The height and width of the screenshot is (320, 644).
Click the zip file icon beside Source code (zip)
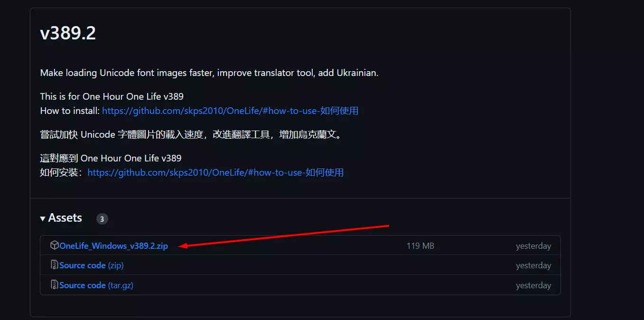tap(55, 265)
